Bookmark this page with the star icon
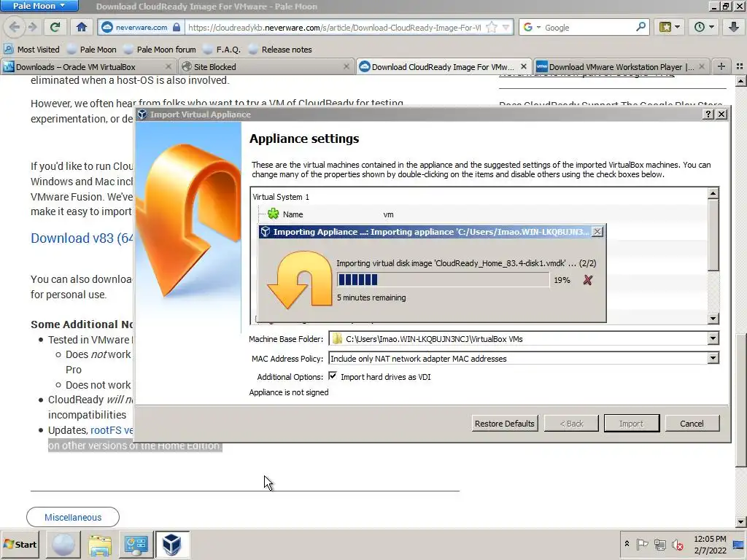 (491, 27)
